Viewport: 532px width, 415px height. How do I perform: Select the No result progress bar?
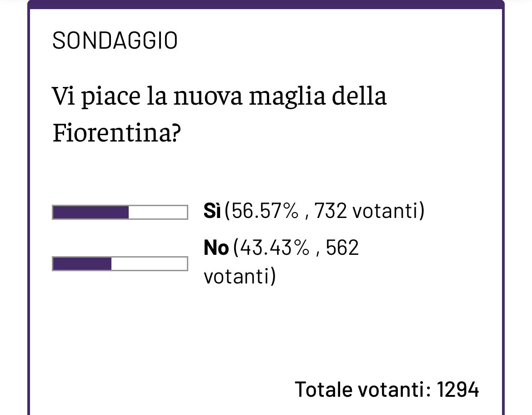120,263
